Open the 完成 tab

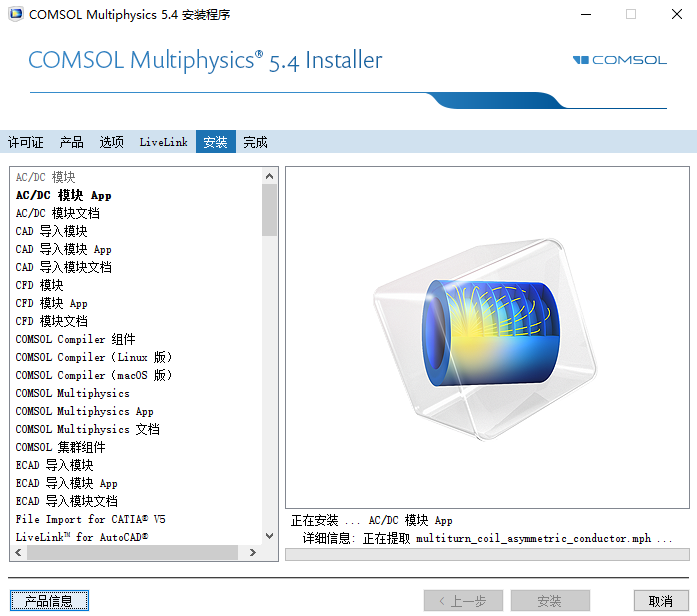coord(255,142)
